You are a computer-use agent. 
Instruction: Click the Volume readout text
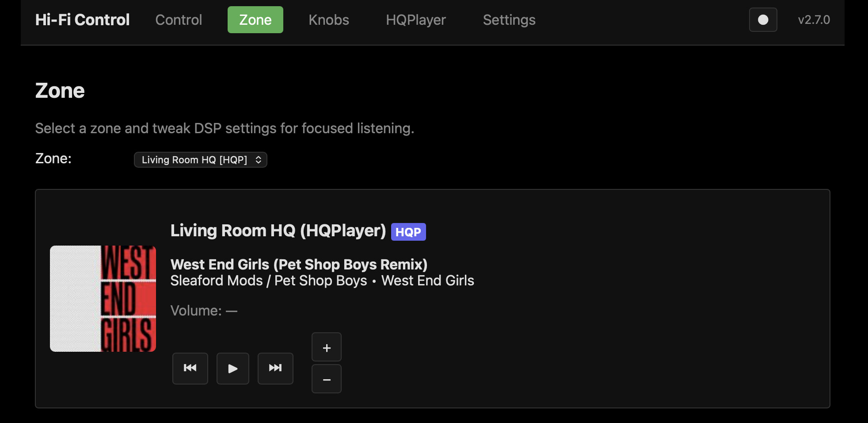point(204,311)
